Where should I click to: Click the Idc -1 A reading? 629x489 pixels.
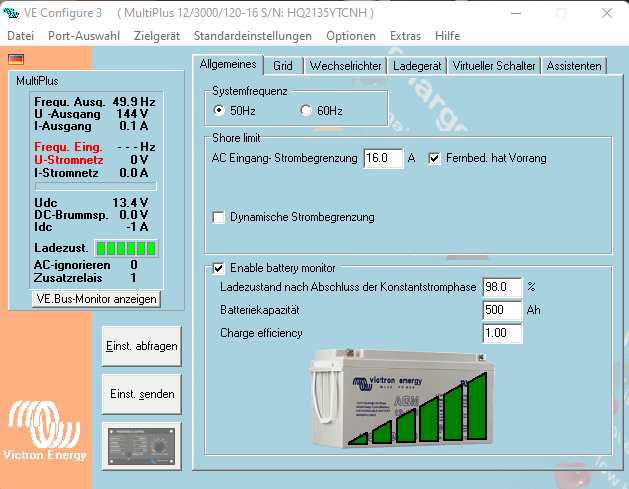(91, 227)
